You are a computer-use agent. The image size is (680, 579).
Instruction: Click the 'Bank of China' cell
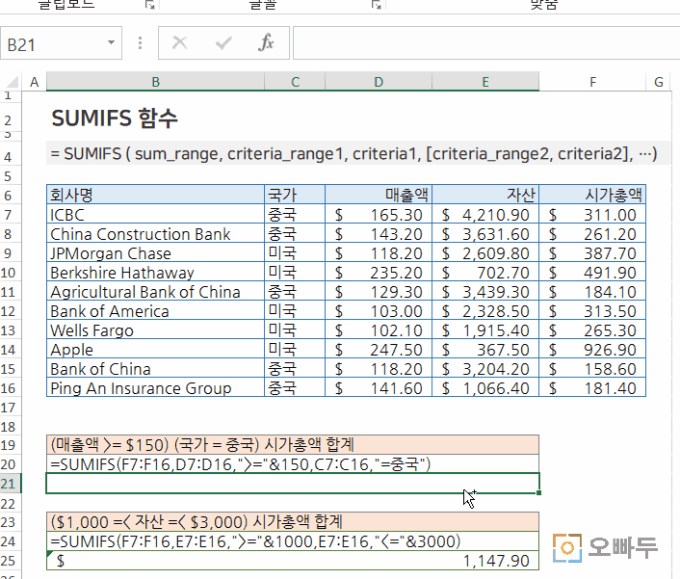click(x=155, y=369)
